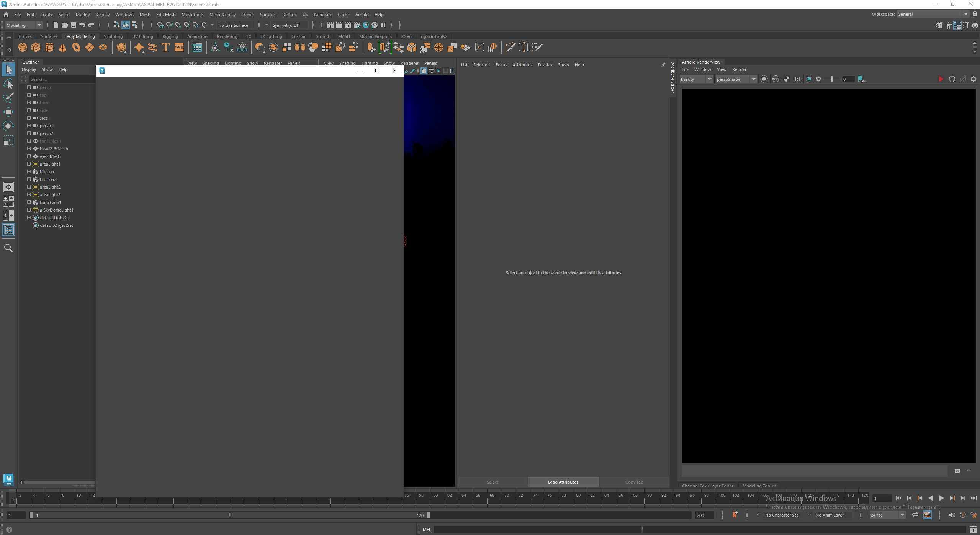Click the polygon type text tool
The height and width of the screenshot is (535, 980).
click(166, 47)
